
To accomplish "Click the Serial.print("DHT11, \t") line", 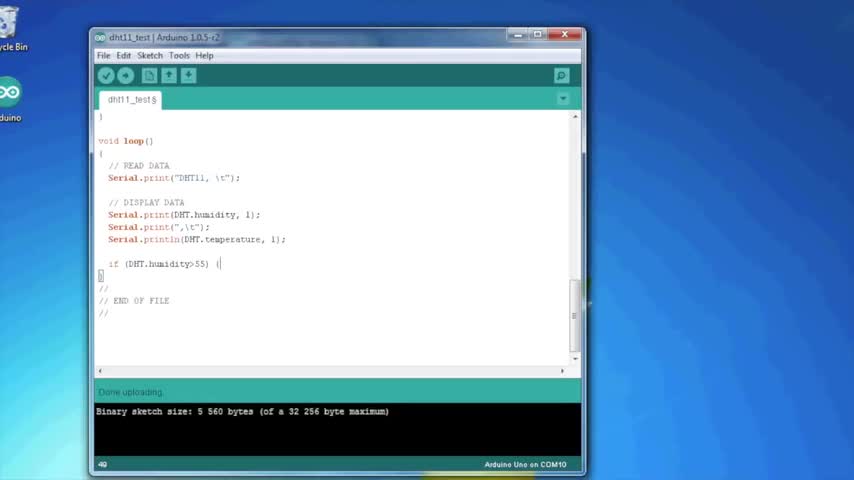I will (x=174, y=178).
